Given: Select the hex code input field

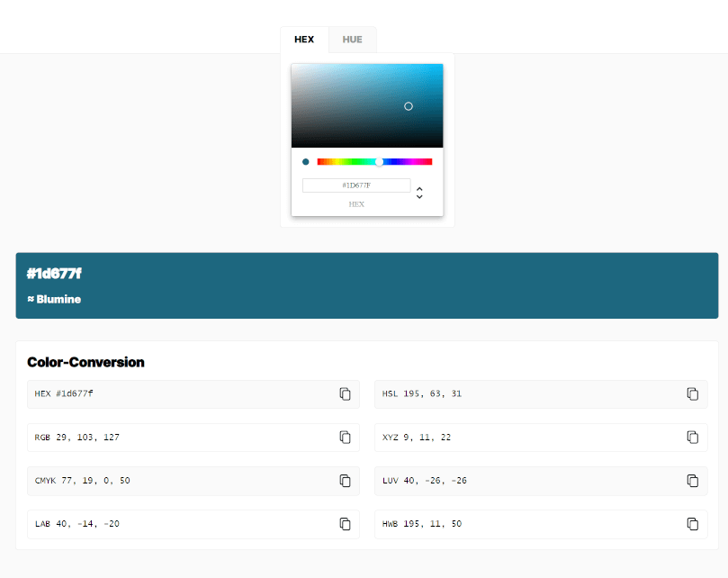Looking at the screenshot, I should 355,185.
